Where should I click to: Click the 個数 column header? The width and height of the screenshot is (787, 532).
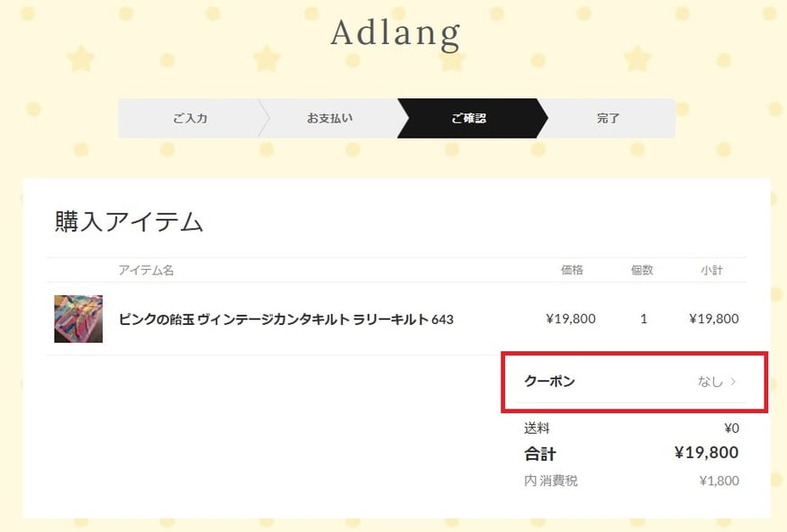[642, 270]
